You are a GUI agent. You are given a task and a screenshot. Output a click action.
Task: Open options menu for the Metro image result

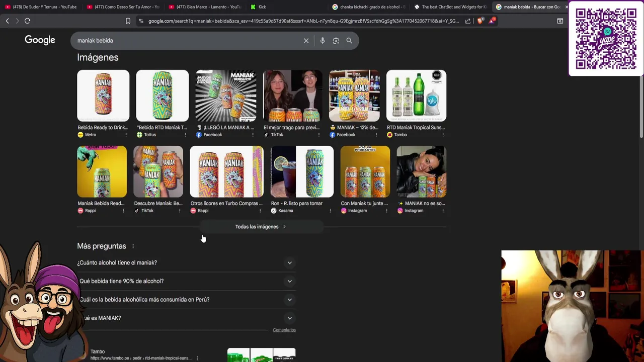[126, 135]
